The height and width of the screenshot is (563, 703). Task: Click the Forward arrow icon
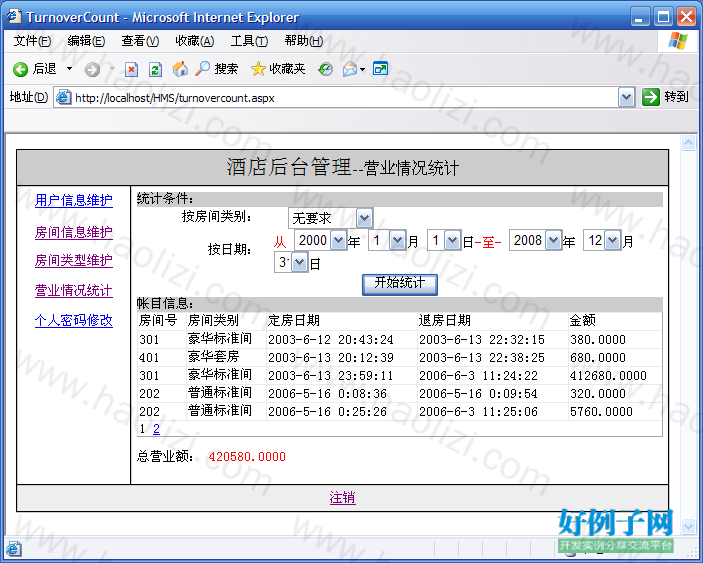pyautogui.click(x=92, y=69)
